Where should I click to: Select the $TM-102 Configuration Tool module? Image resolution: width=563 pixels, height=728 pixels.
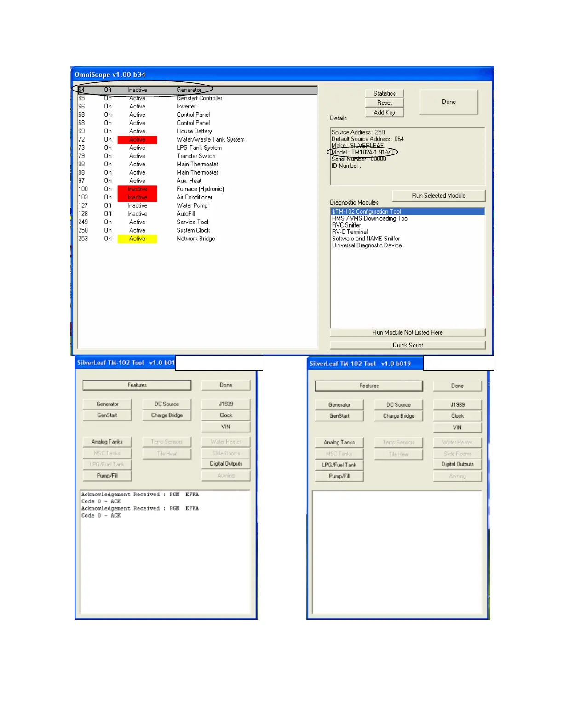pos(408,212)
